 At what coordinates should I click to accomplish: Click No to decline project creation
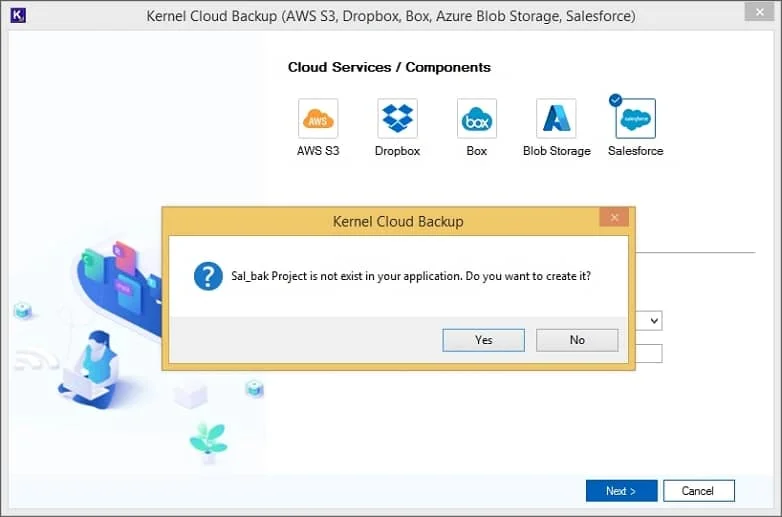pyautogui.click(x=577, y=340)
